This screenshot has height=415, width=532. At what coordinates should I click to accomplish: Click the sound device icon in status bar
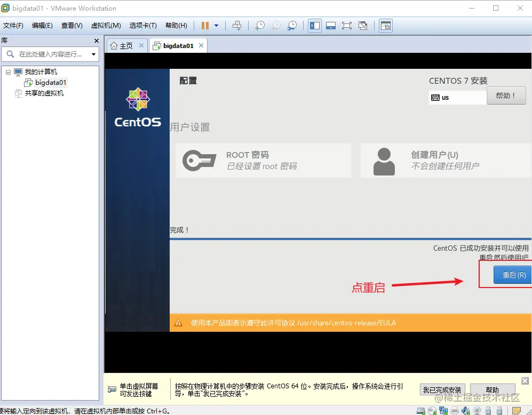tap(466, 410)
